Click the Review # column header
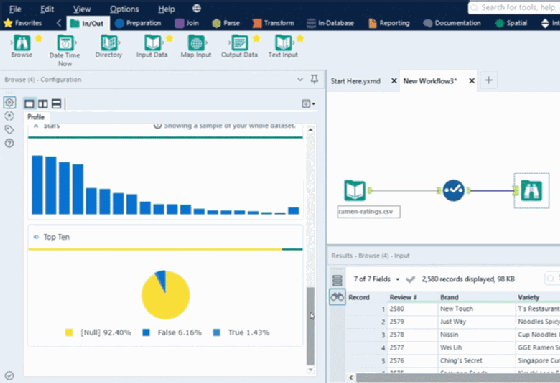This screenshot has height=383, width=560. tap(413, 297)
